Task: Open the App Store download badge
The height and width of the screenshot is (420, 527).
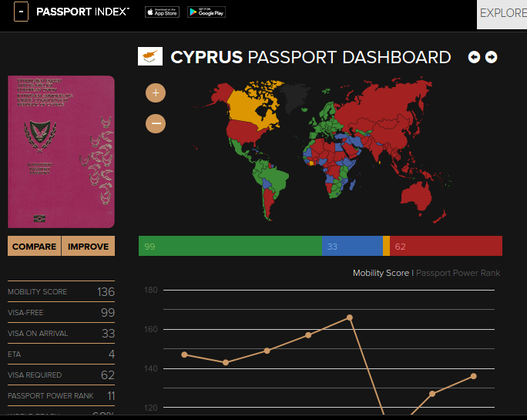Action: click(161, 12)
